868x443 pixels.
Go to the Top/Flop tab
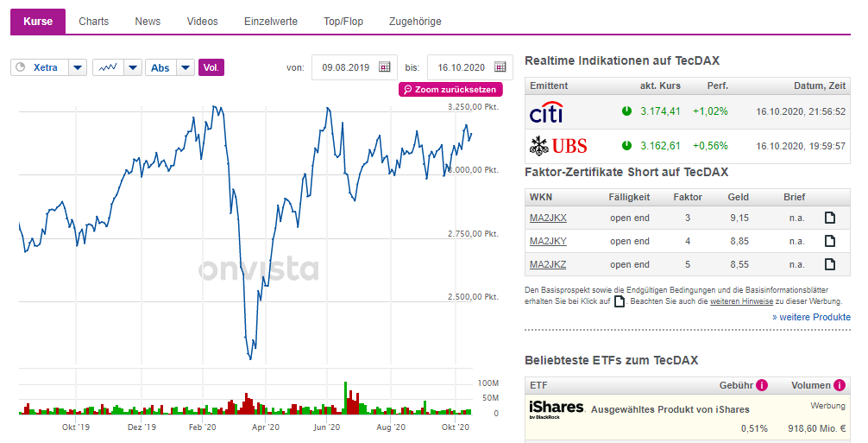point(343,21)
